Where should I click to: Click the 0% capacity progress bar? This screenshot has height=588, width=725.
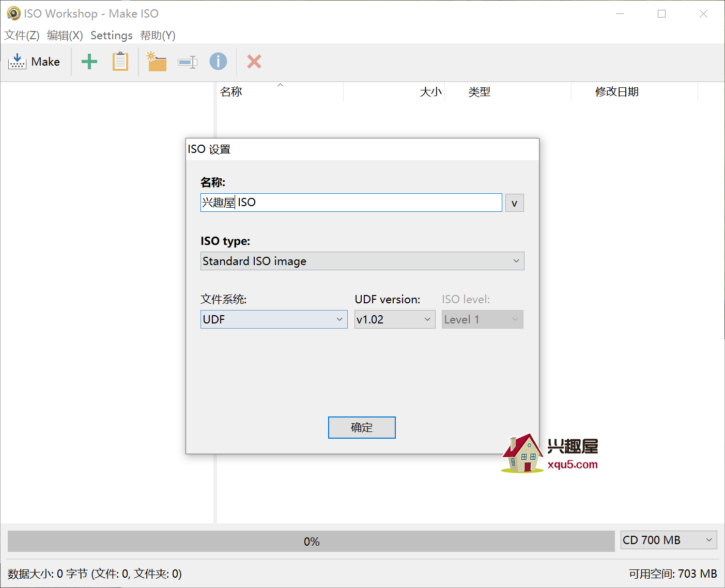(311, 541)
